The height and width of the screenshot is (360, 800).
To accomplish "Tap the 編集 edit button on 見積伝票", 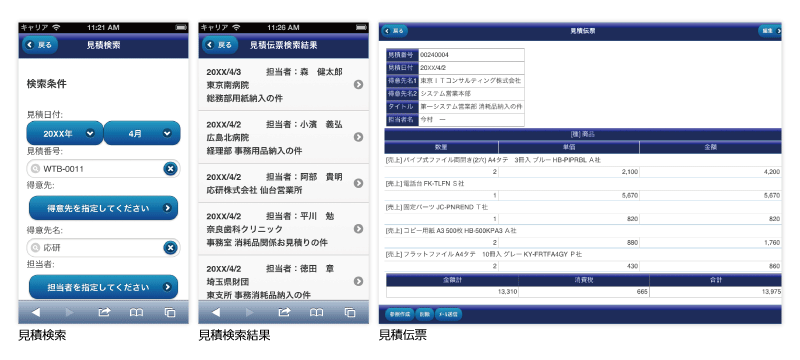I will tap(770, 31).
